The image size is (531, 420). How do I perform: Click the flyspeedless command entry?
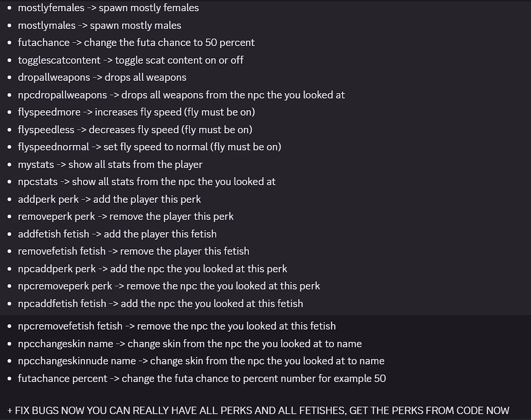tap(135, 129)
